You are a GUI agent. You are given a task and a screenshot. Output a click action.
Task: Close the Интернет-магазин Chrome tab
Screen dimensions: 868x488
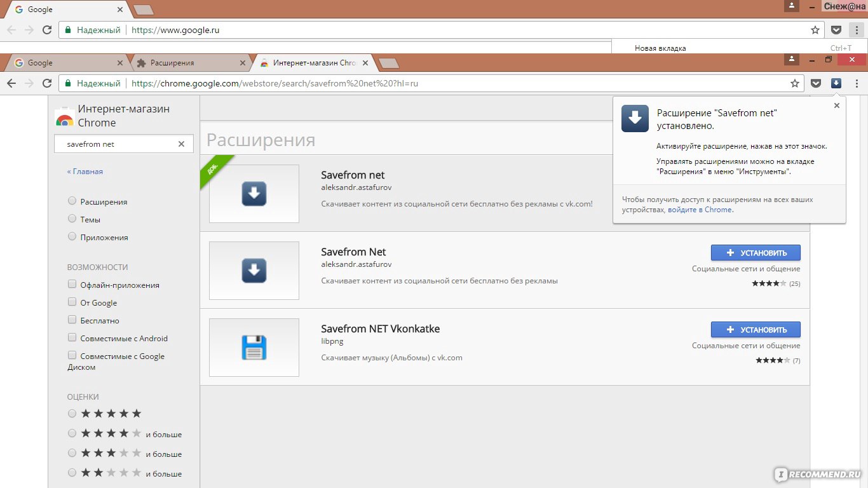point(365,63)
